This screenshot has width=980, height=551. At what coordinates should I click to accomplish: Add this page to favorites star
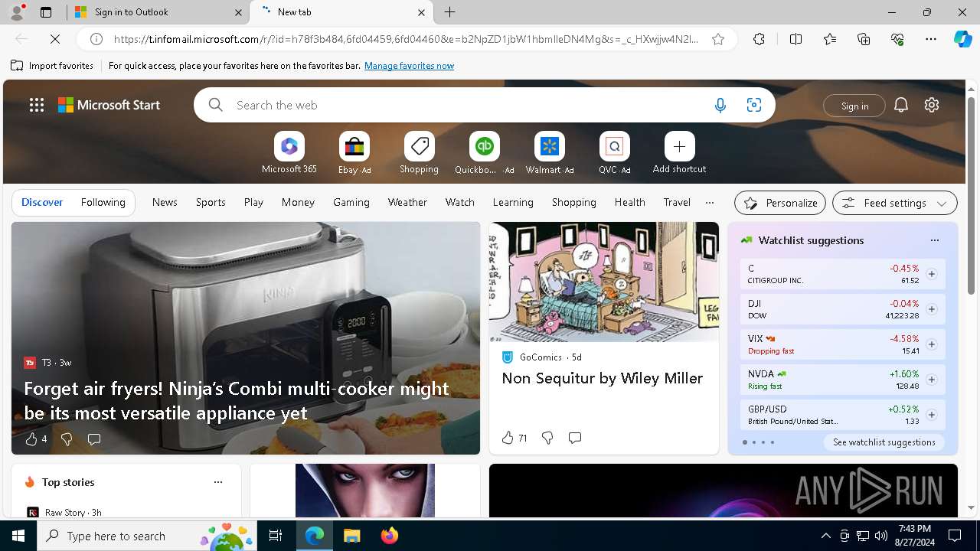pyautogui.click(x=718, y=39)
